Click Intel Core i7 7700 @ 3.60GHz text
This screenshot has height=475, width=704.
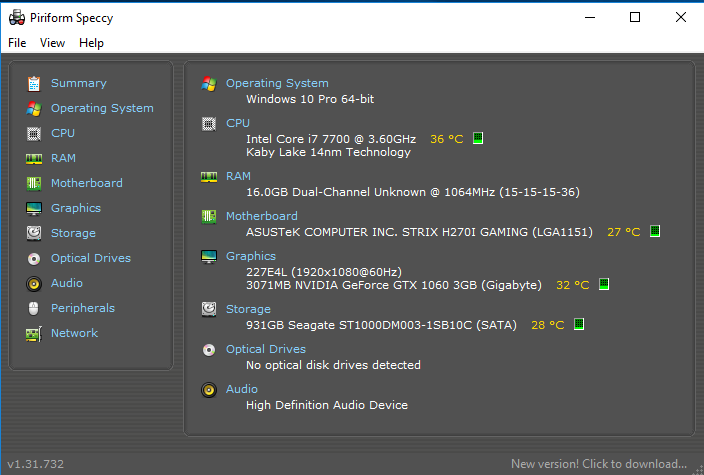331,139
